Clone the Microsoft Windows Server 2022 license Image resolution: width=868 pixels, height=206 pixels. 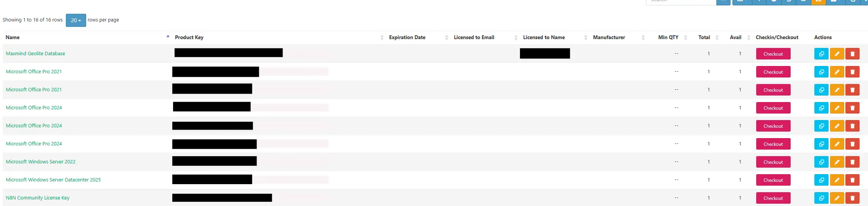point(821,162)
